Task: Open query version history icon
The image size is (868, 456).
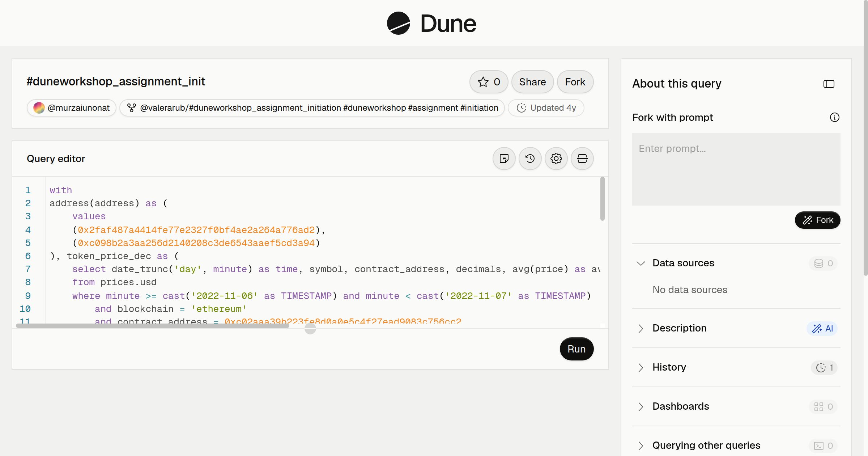Action: point(530,159)
